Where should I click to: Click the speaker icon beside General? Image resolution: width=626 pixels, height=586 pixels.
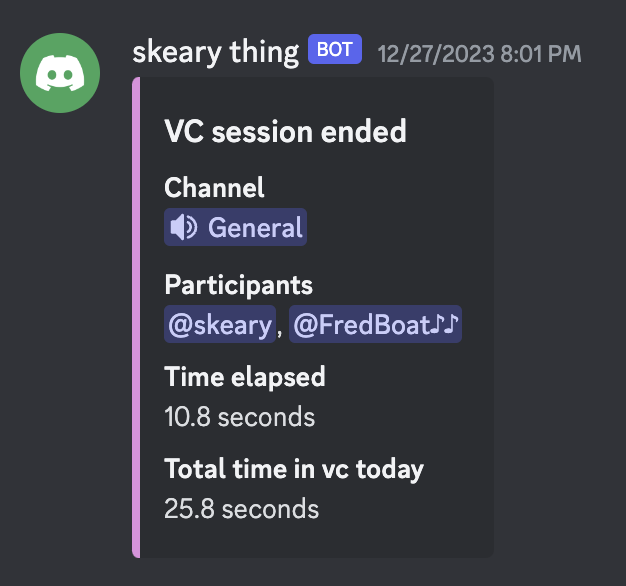(183, 228)
